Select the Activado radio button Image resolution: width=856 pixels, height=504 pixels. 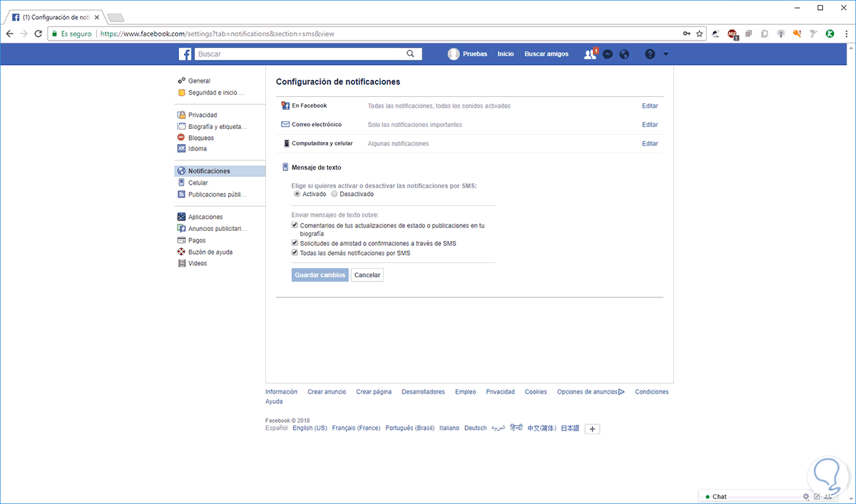point(297,194)
